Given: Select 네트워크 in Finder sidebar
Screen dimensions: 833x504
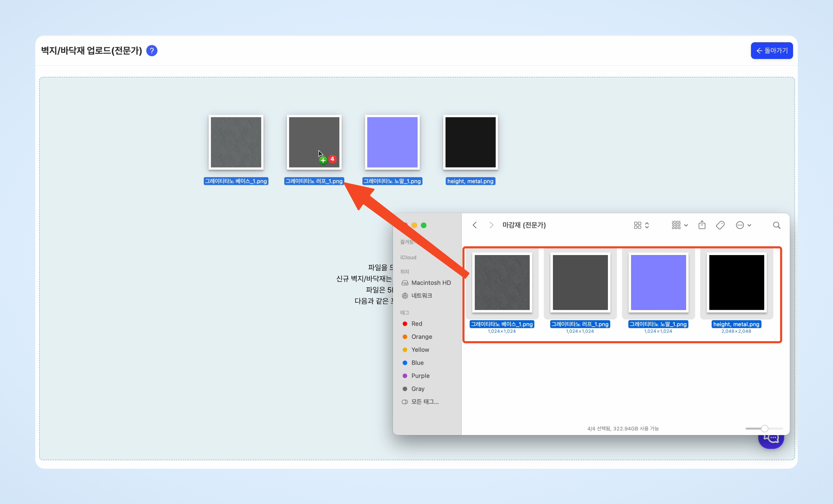Looking at the screenshot, I should [417, 296].
